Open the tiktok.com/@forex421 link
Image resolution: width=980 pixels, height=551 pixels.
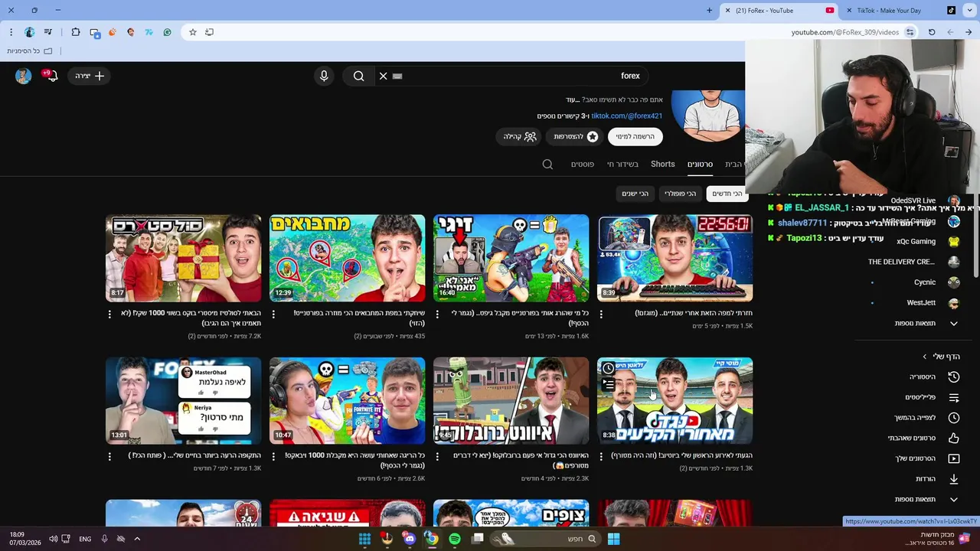click(626, 116)
